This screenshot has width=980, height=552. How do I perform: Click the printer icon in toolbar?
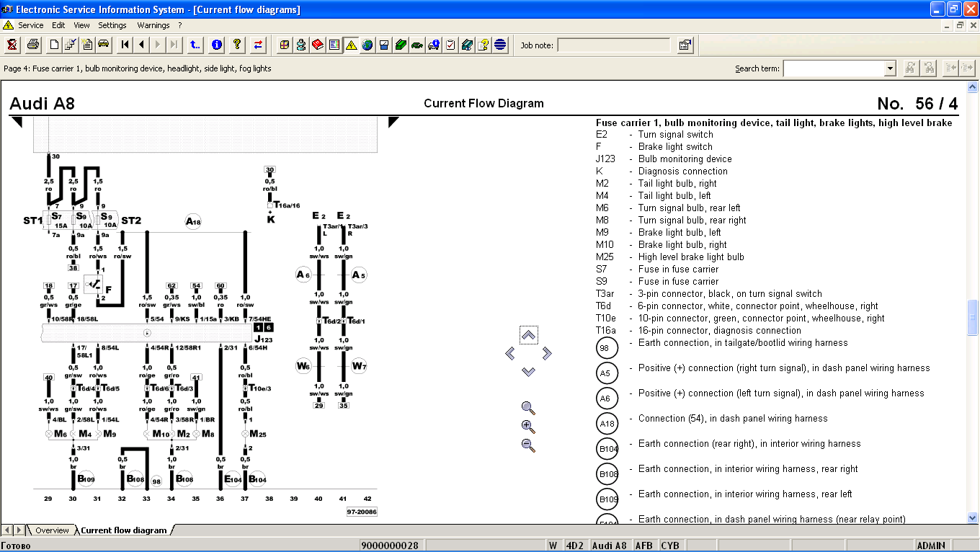pos(33,45)
